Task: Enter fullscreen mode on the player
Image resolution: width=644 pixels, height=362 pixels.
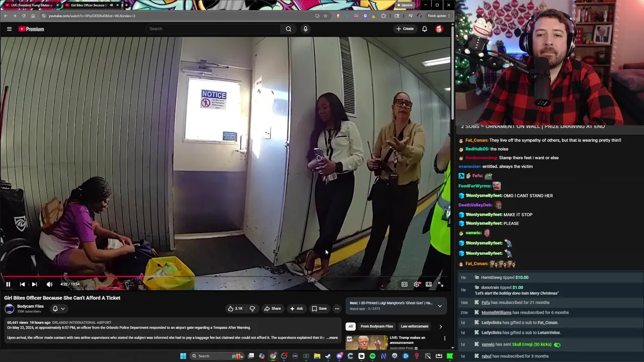Action: click(441, 285)
